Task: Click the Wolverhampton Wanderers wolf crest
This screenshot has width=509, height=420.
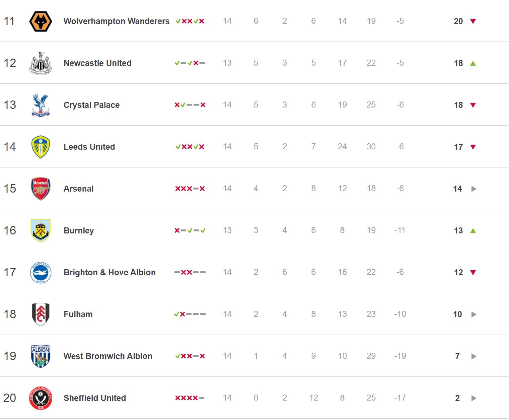Action: pyautogui.click(x=41, y=21)
